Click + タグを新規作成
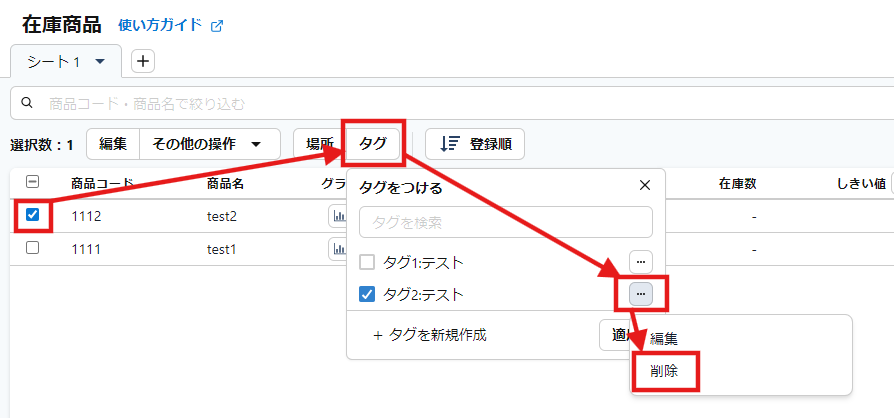Screen dimensions: 894x418 430,335
